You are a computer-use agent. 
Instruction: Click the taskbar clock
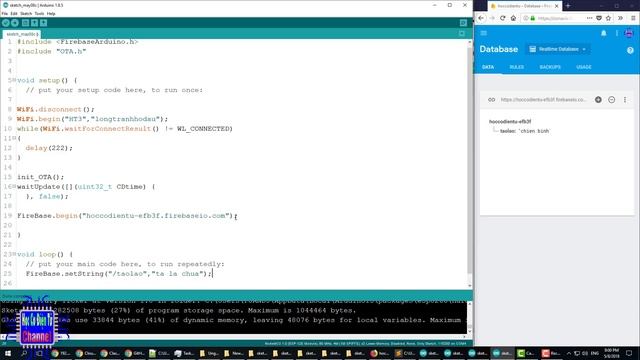[611, 353]
